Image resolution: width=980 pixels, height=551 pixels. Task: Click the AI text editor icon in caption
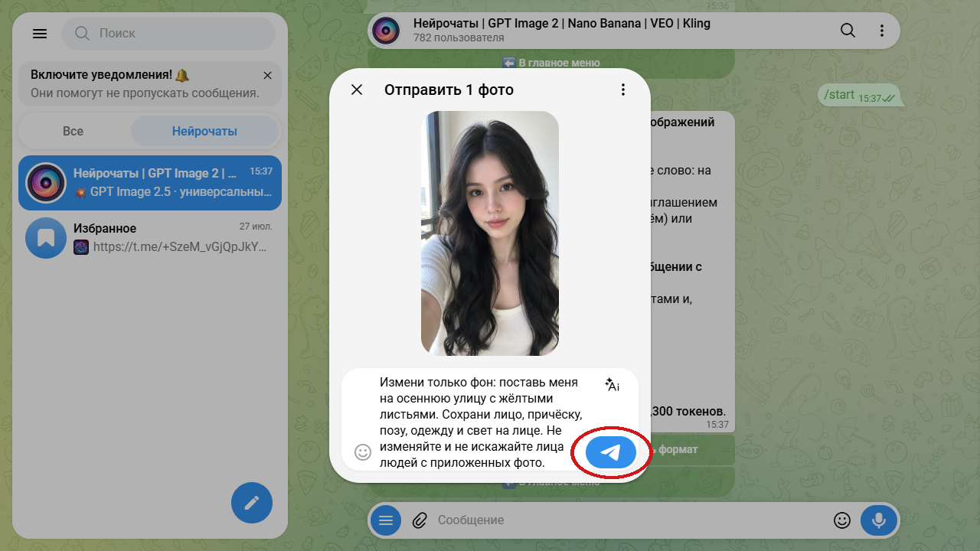pyautogui.click(x=612, y=384)
